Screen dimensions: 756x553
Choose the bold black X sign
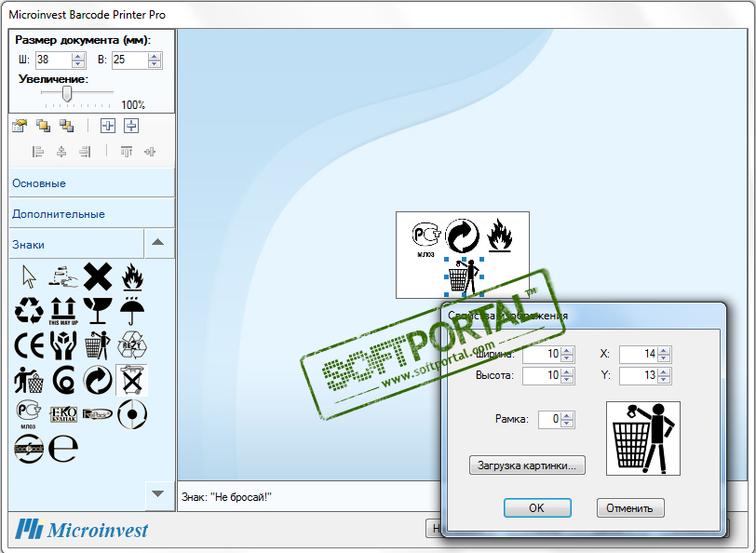point(98,276)
